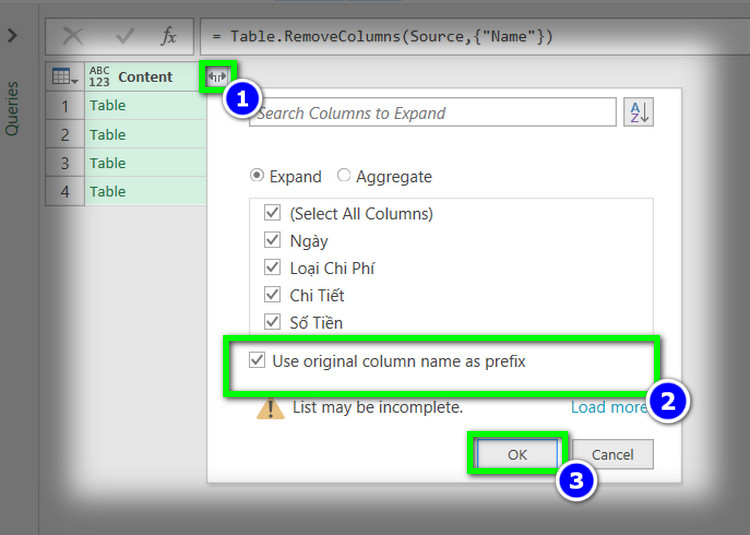Uncheck the Ngày column checkbox
This screenshot has height=535, width=750.
point(272,240)
